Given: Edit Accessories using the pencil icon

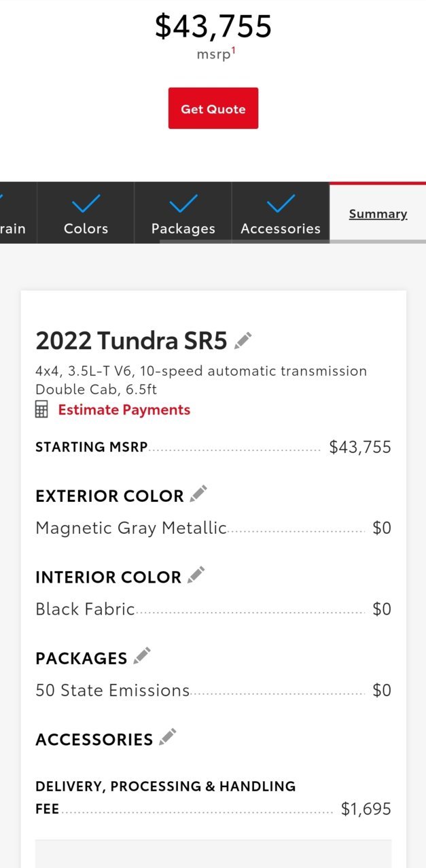Looking at the screenshot, I should click(168, 738).
